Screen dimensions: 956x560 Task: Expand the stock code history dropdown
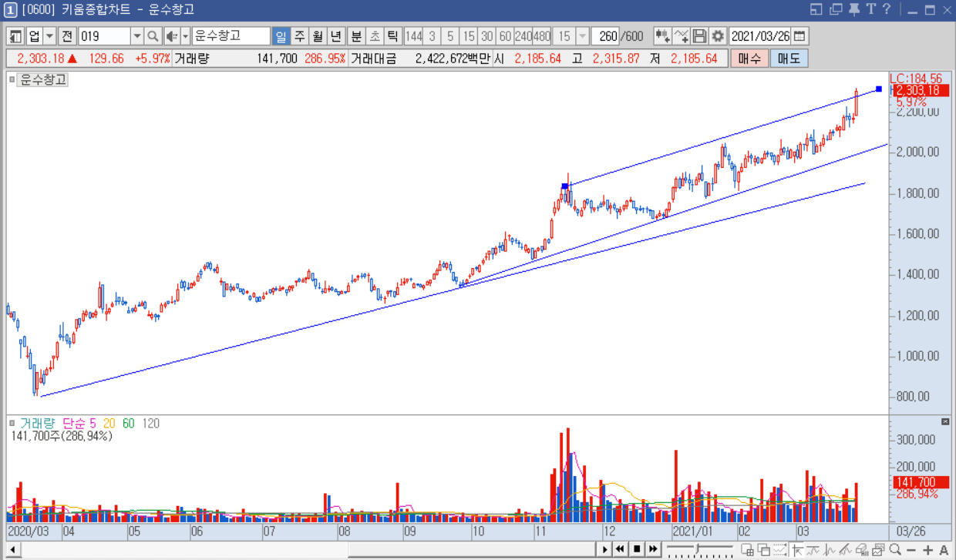click(x=137, y=36)
